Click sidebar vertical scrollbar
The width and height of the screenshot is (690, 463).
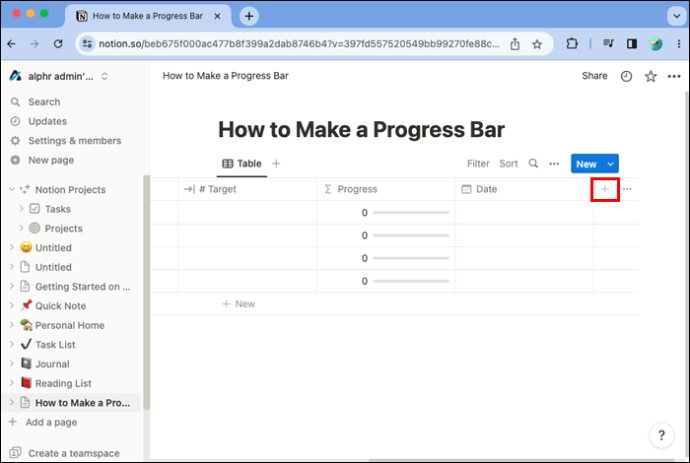[147, 293]
